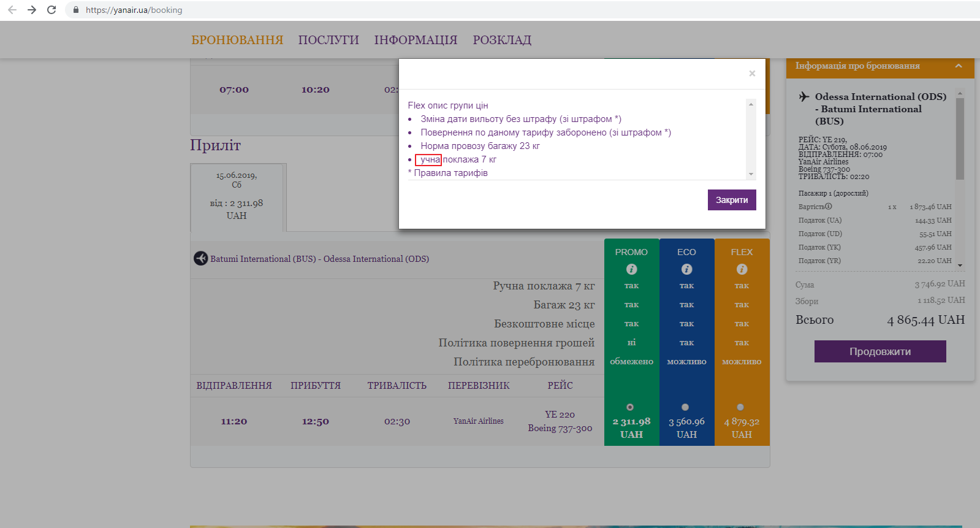Viewport: 980px width, 528px height.
Task: Select the ECO fare 3 560.96 UAH radio
Action: pyautogui.click(x=685, y=407)
